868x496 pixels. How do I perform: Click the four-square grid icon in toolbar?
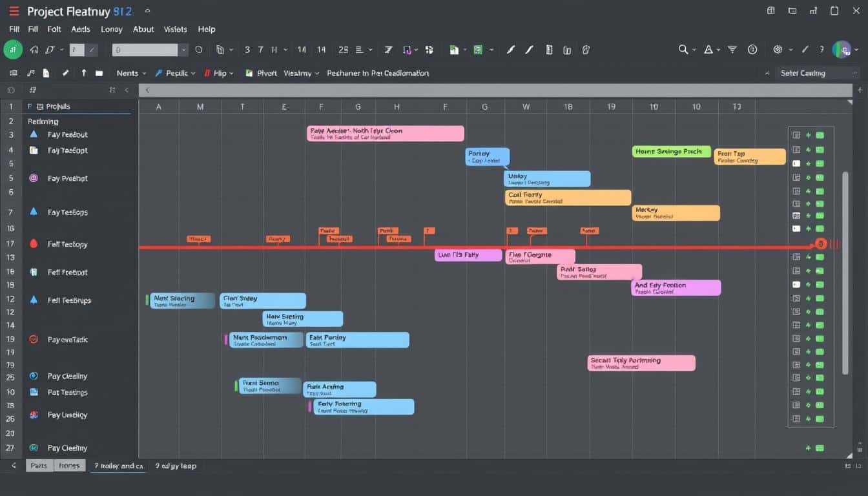coord(429,50)
